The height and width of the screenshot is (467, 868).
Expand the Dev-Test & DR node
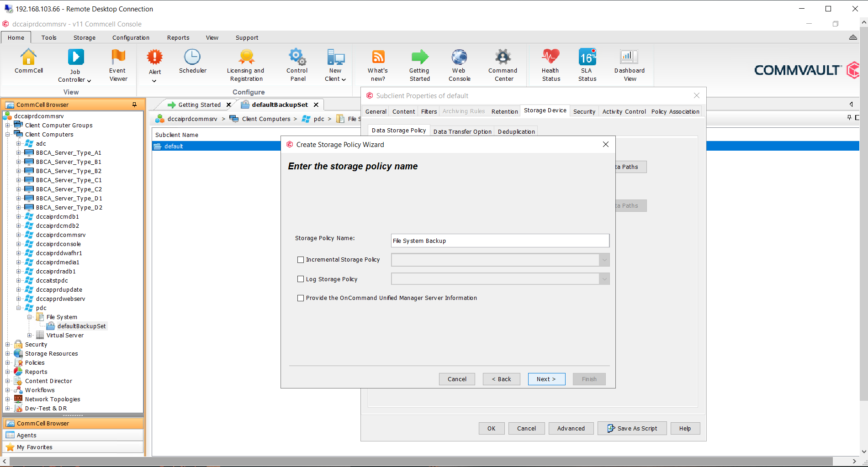coord(8,408)
